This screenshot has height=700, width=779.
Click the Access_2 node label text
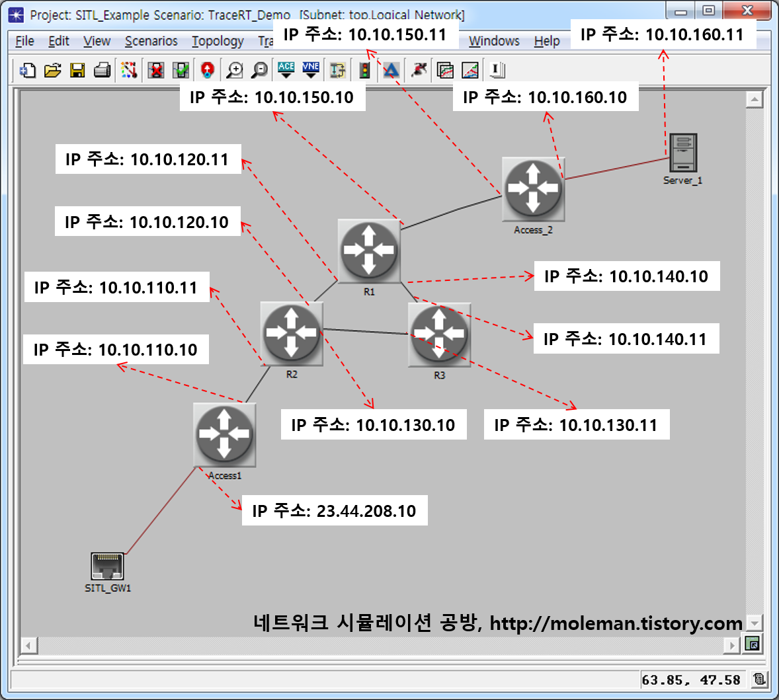533,230
